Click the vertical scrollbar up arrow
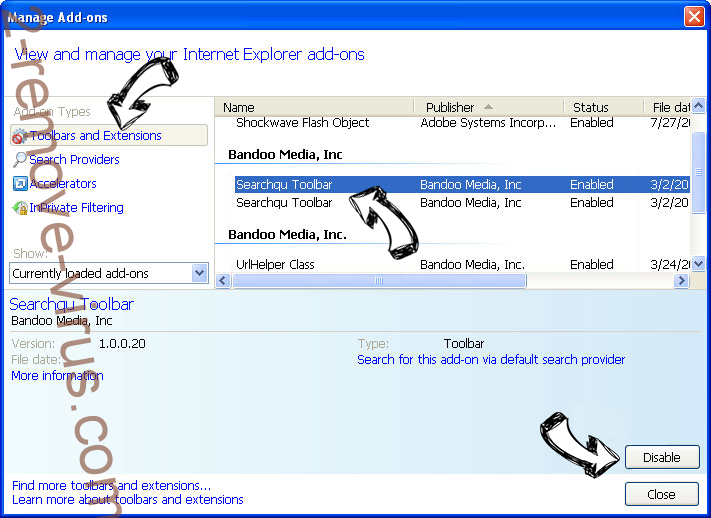The height and width of the screenshot is (518, 711). click(x=698, y=106)
